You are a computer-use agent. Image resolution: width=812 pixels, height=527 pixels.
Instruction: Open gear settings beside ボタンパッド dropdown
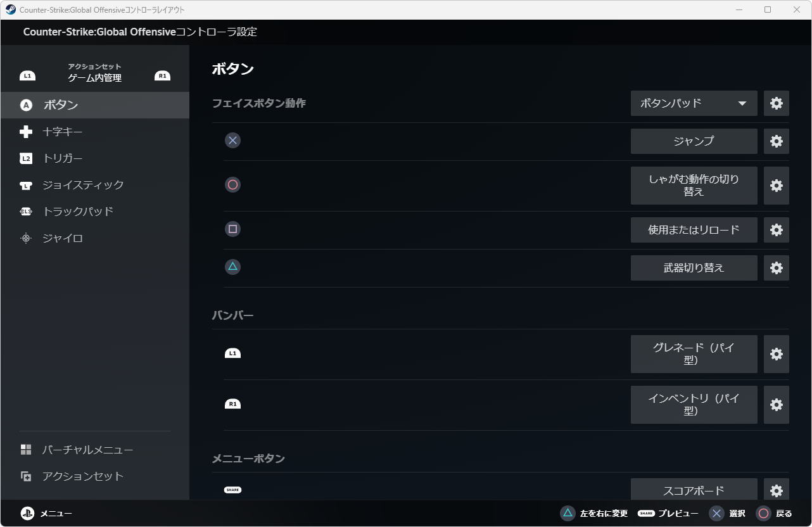tap(776, 103)
